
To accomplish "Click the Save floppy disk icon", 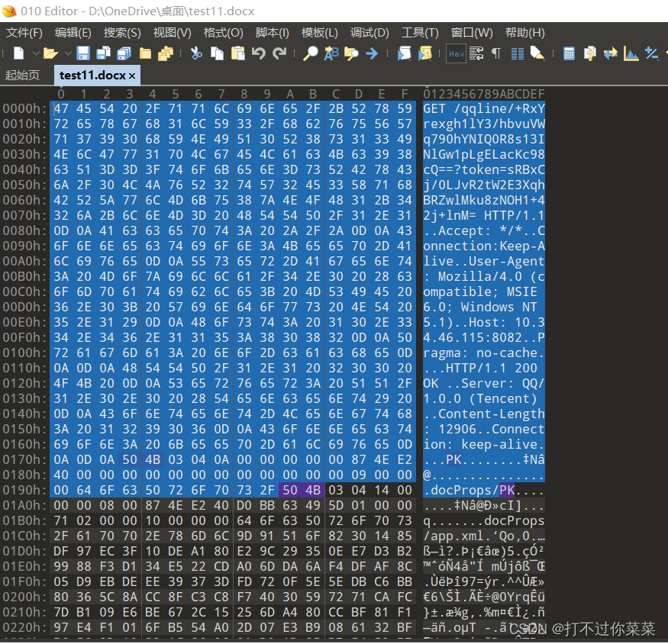I will point(82,53).
